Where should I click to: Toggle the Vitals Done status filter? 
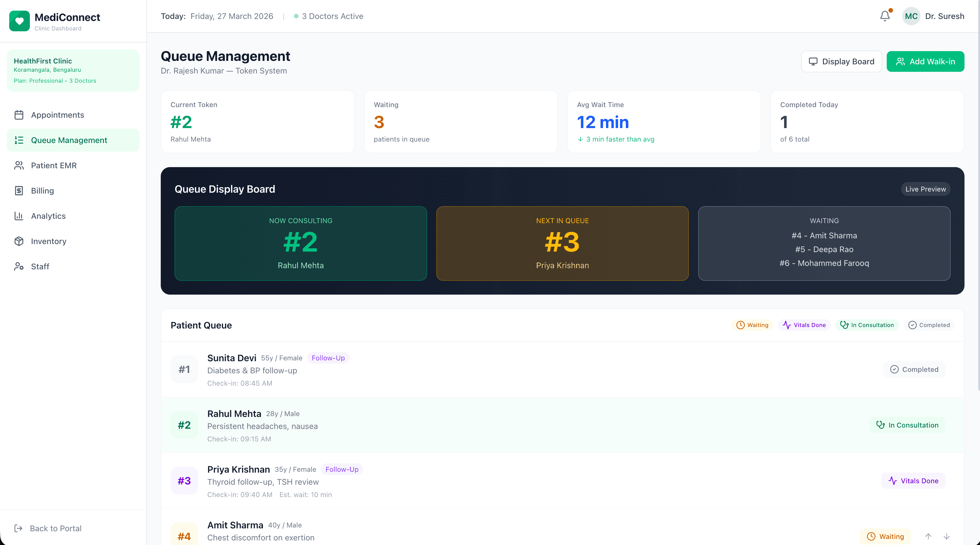click(x=804, y=325)
